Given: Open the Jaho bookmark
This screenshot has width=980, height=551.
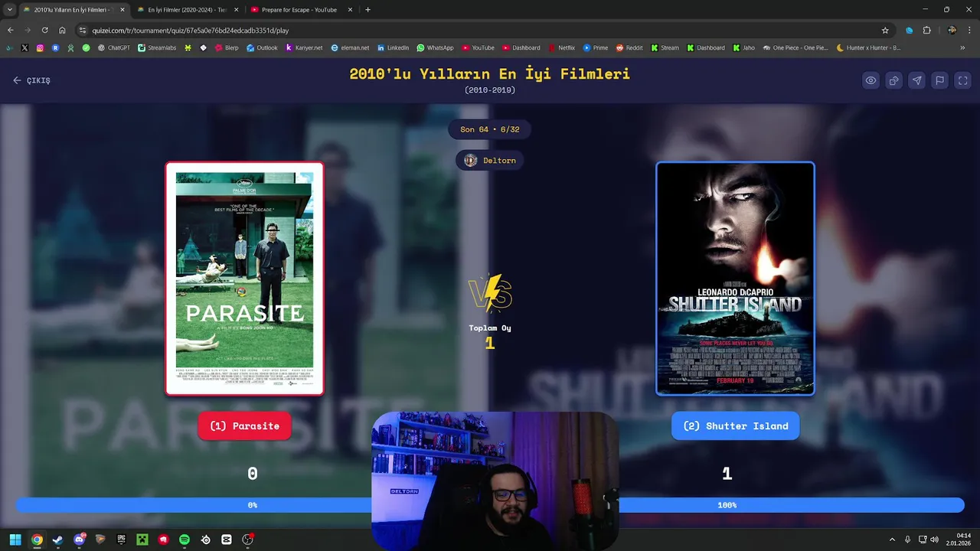Looking at the screenshot, I should pyautogui.click(x=743, y=47).
